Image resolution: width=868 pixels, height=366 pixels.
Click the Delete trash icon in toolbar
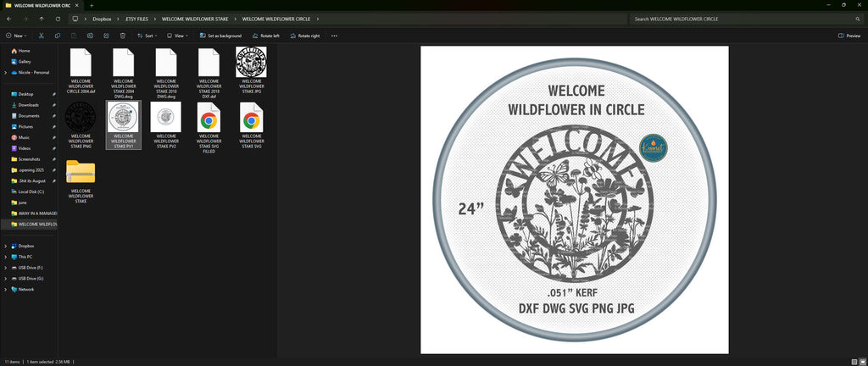coord(123,36)
